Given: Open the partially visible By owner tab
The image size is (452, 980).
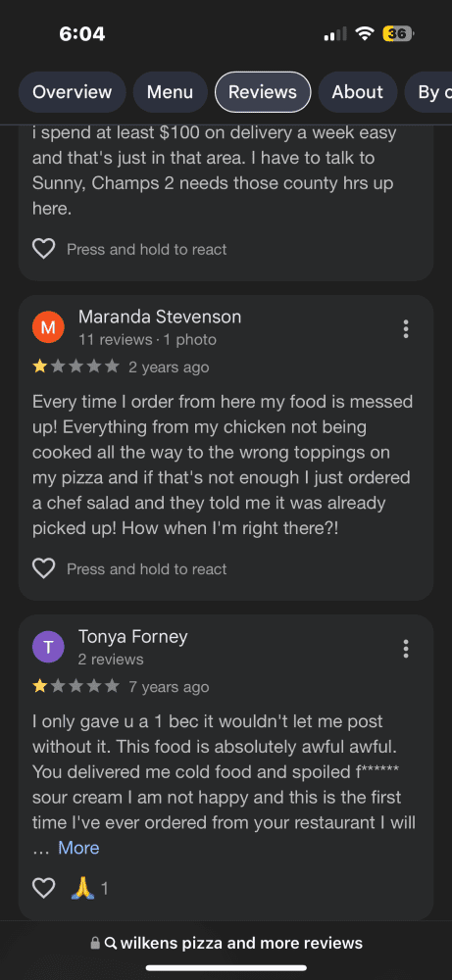Looking at the screenshot, I should click(x=428, y=92).
